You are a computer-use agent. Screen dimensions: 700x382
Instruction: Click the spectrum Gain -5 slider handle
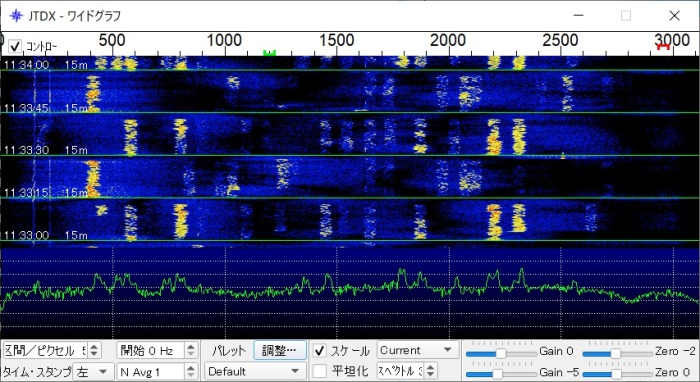click(497, 374)
